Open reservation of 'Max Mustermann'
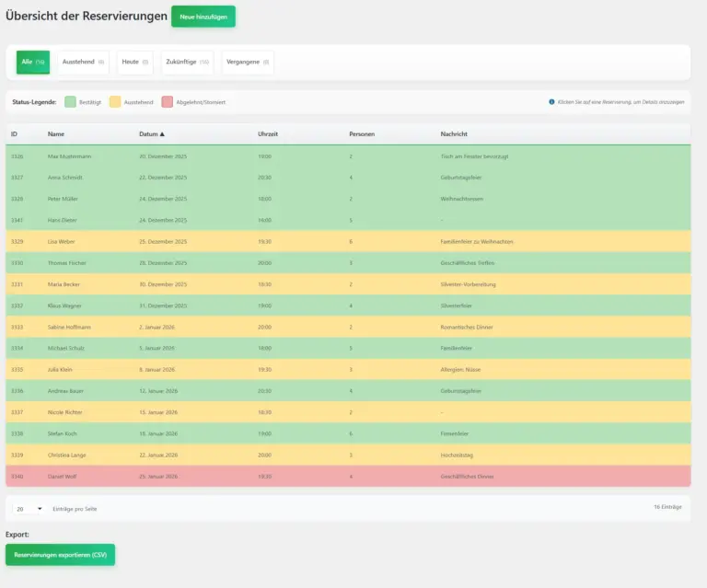Viewport: 707px width, 588px height. 348,156
